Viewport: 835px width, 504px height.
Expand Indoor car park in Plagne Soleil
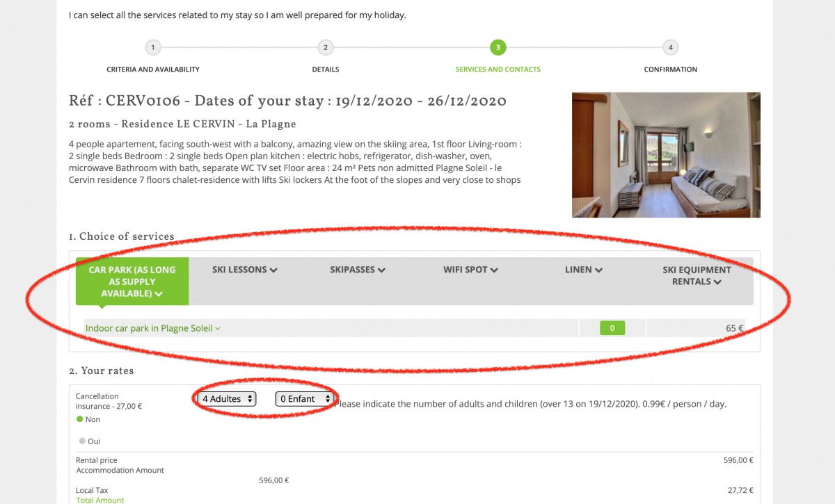pos(152,328)
